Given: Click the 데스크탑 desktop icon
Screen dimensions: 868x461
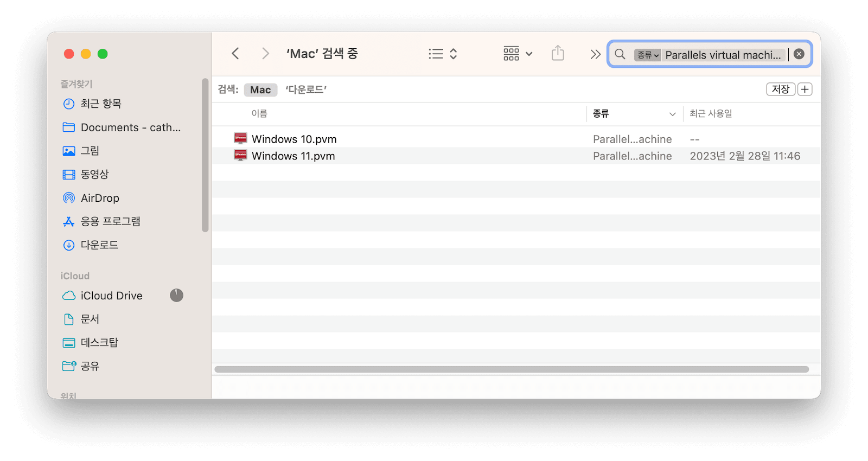Looking at the screenshot, I should [x=69, y=343].
